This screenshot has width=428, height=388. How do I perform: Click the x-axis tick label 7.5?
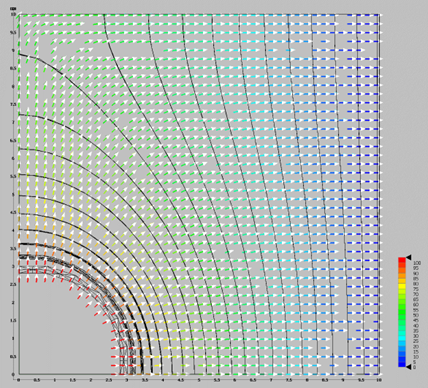[289, 380]
